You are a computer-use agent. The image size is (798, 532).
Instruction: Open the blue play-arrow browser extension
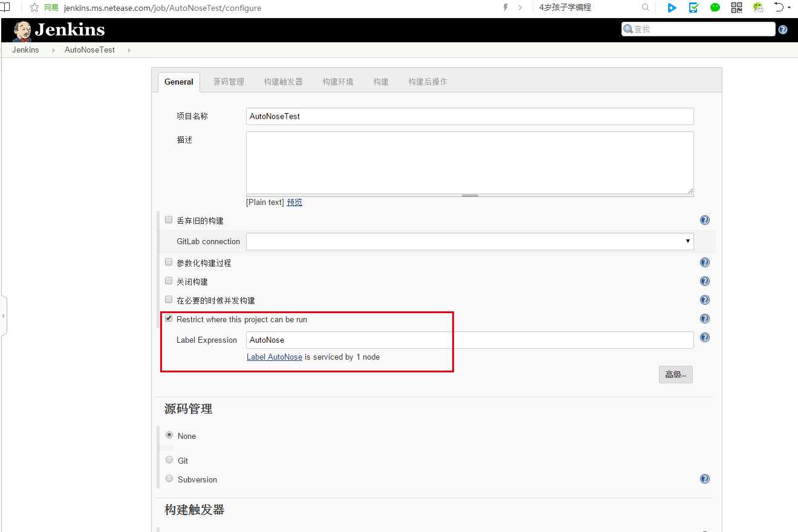[672, 8]
